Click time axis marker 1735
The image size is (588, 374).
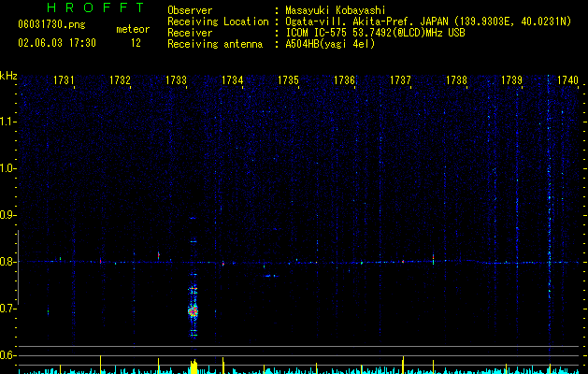point(288,80)
